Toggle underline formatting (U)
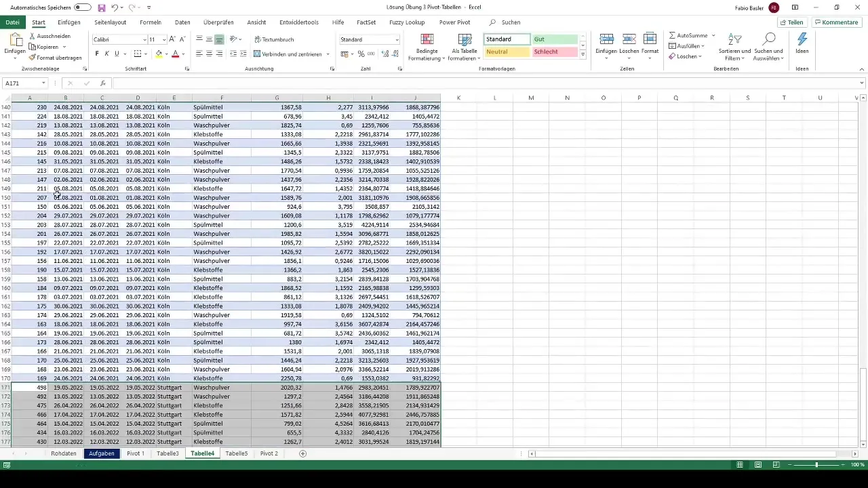 (x=116, y=54)
